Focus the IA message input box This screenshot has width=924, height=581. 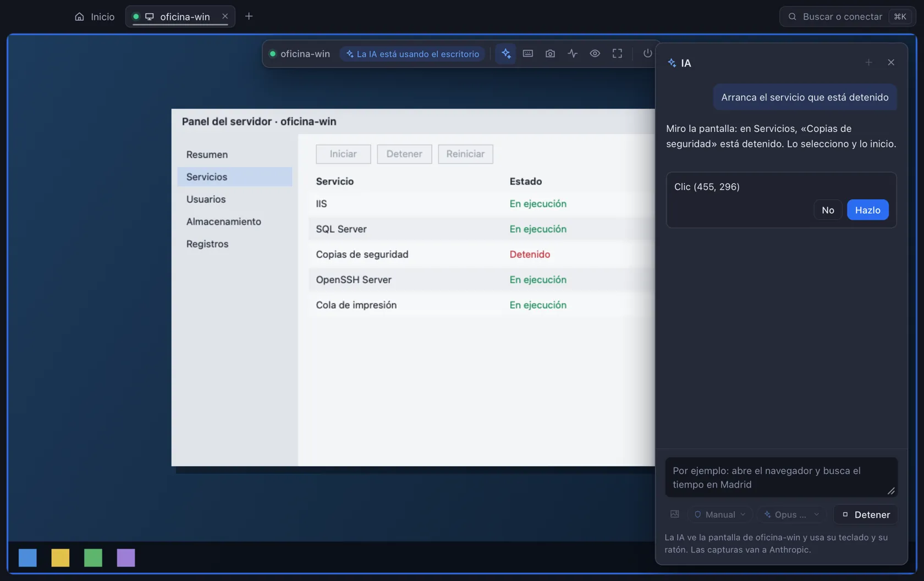(781, 477)
